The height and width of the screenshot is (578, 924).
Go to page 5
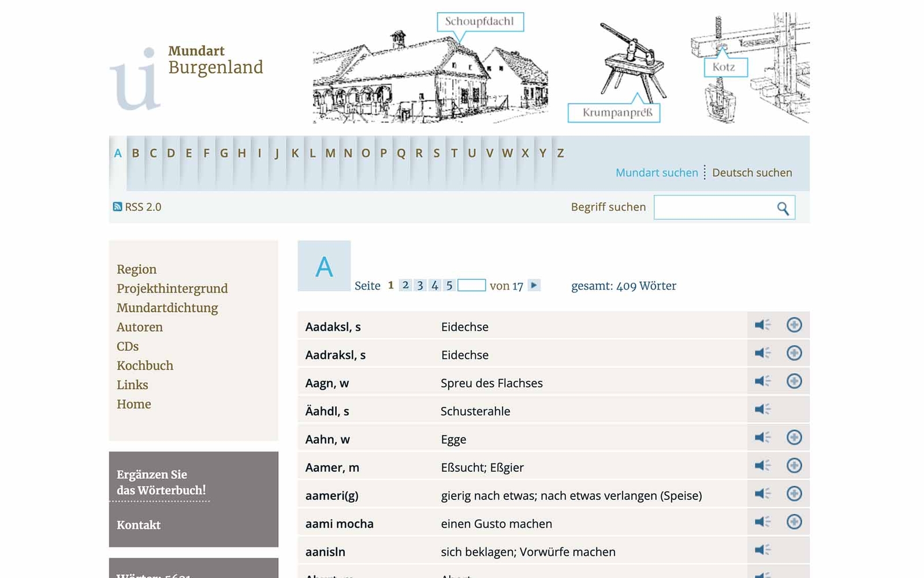(449, 285)
